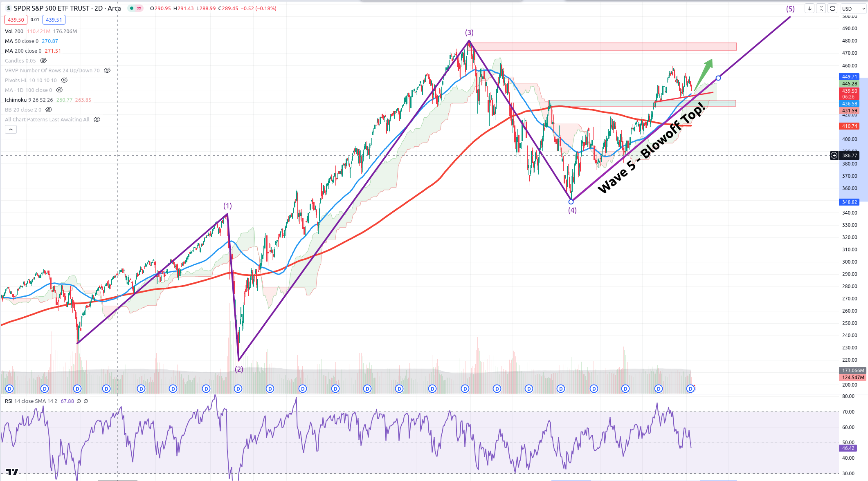The image size is (868, 481).
Task: Click the move pane down arrow icon
Action: (x=809, y=9)
